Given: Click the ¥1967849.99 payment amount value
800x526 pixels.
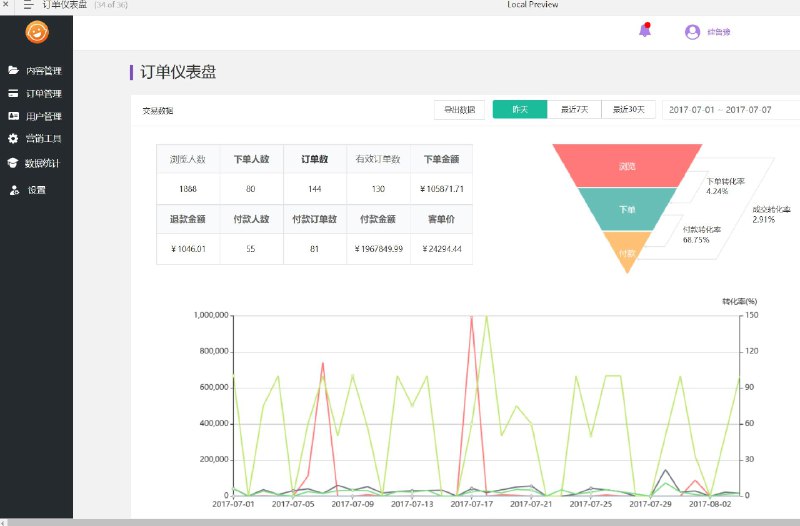Looking at the screenshot, I should click(x=379, y=249).
